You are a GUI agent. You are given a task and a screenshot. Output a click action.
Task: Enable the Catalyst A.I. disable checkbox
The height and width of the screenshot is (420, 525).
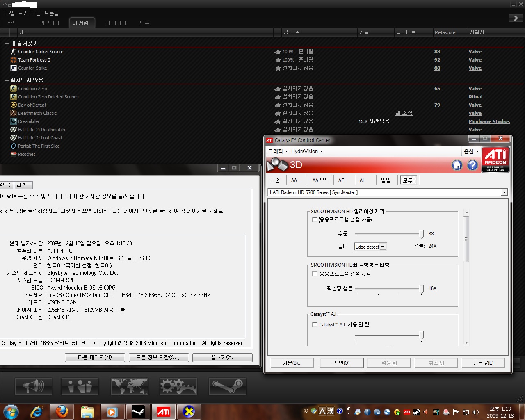[x=315, y=324]
